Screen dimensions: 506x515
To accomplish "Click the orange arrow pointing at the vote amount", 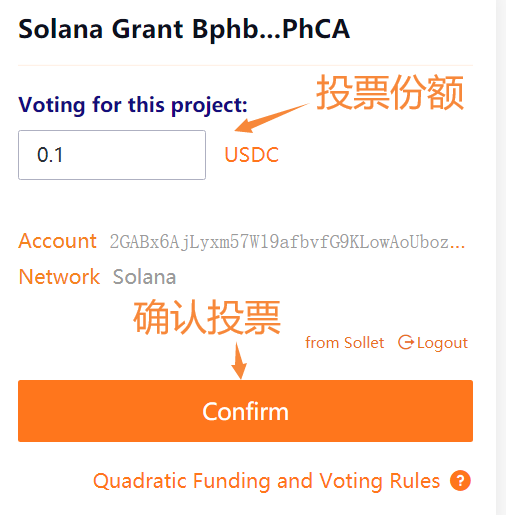I will click(272, 118).
